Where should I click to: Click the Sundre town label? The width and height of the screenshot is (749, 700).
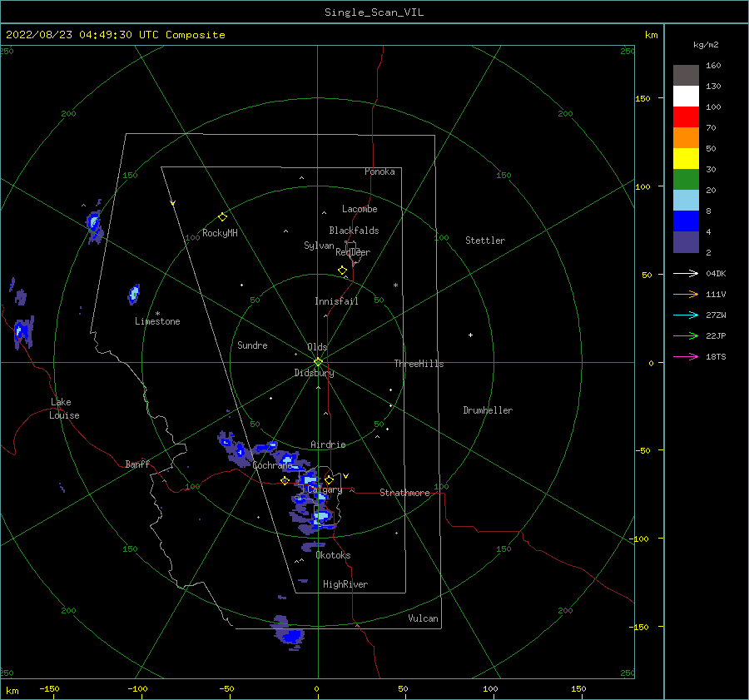(252, 345)
